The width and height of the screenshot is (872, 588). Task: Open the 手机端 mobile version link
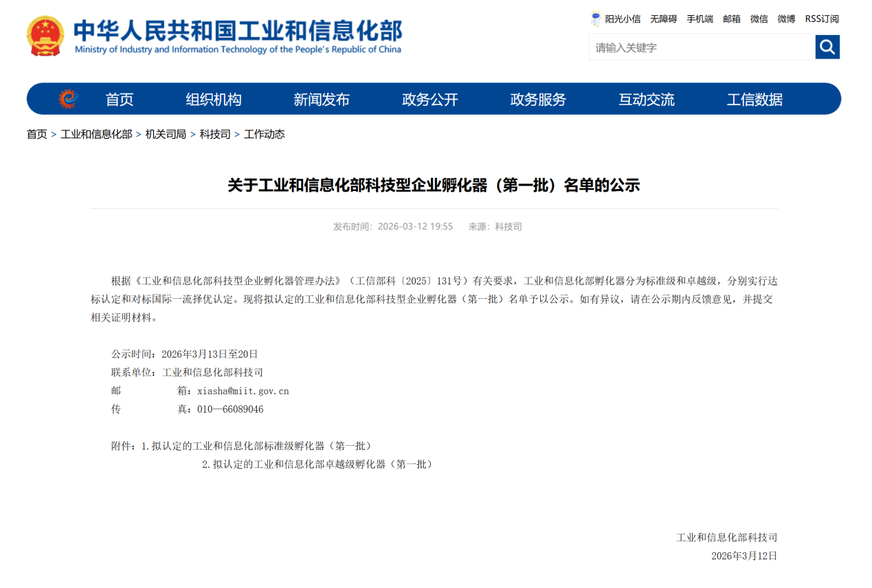pos(700,19)
